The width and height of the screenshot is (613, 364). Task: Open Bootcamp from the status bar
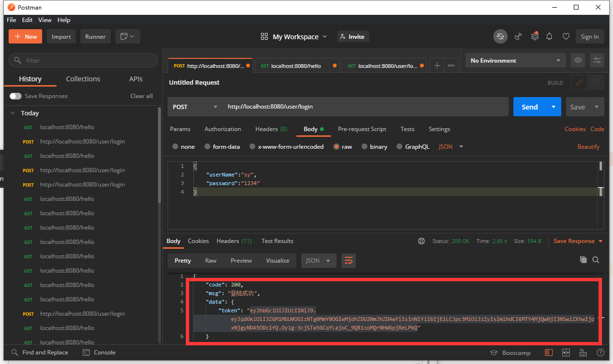tap(511, 353)
